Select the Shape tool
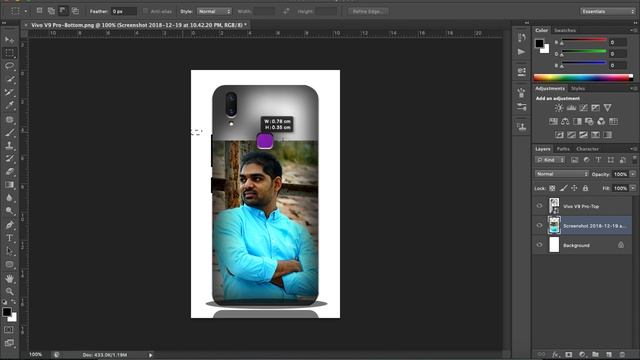The height and width of the screenshot is (360, 640). click(x=9, y=264)
